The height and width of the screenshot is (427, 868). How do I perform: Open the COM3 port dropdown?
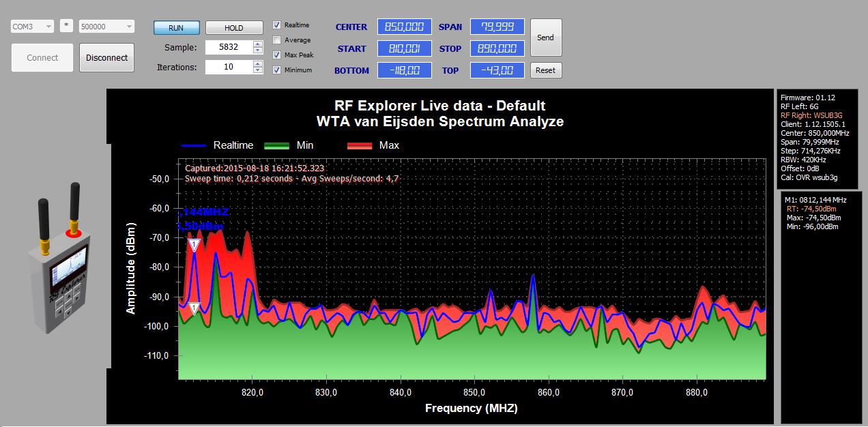click(x=32, y=26)
